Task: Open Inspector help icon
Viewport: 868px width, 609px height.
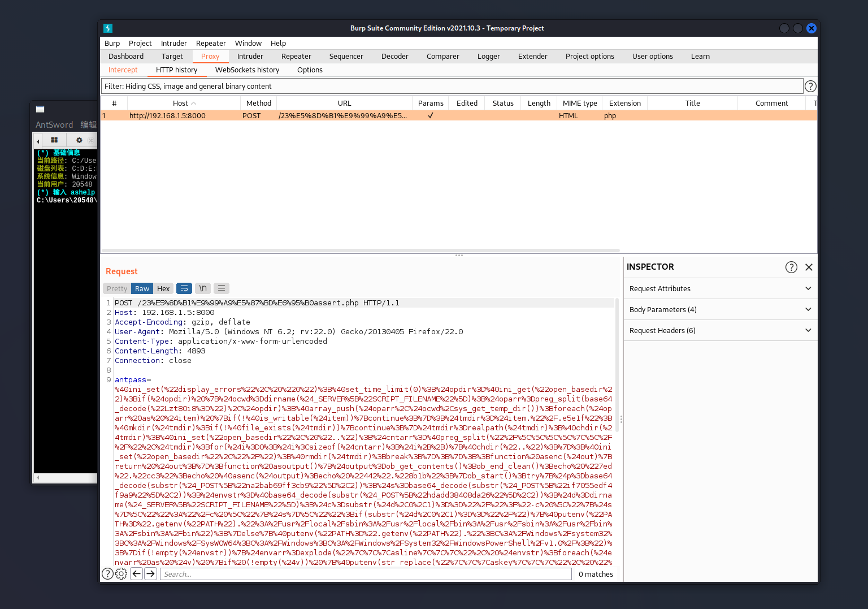Action: click(791, 267)
